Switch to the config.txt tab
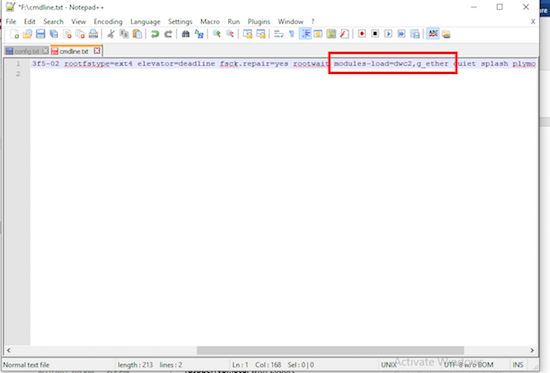Screen dimensions: 550x373 (27, 51)
